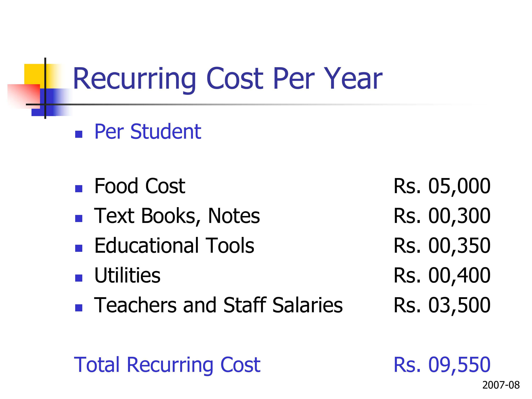Image resolution: width=532 pixels, height=399 pixels.
Task: Click the bullet beside Educational Tools
Action: (79, 248)
